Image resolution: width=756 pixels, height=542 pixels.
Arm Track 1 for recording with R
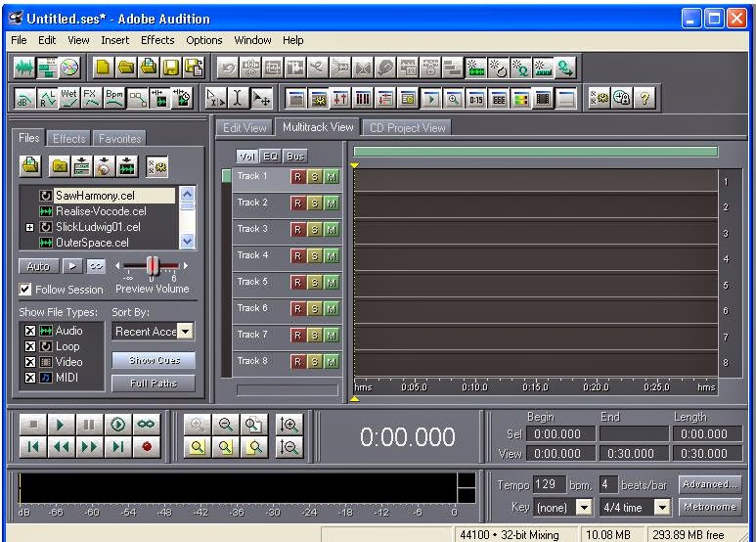point(297,177)
